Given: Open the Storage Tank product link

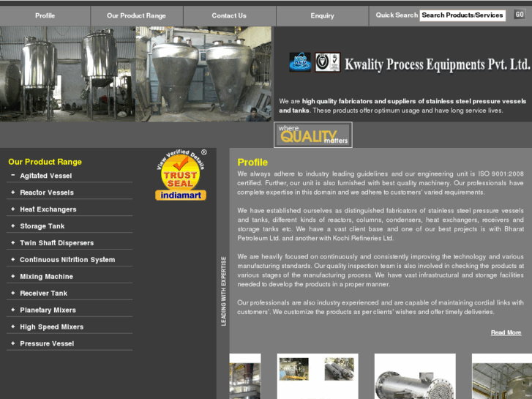Looking at the screenshot, I should 42,226.
